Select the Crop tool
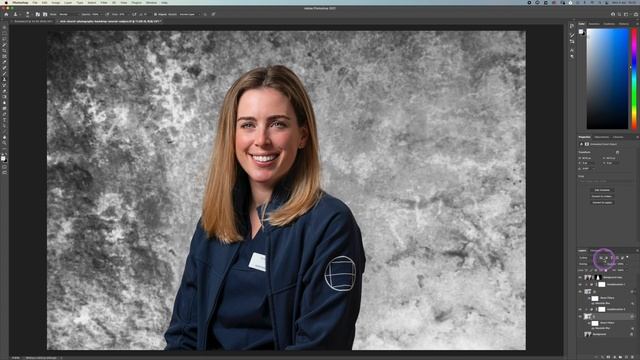Screen dimensions: 640x360 coord(4,51)
